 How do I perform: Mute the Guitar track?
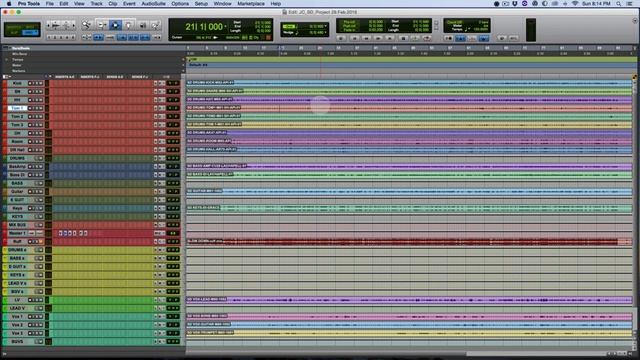(41, 191)
